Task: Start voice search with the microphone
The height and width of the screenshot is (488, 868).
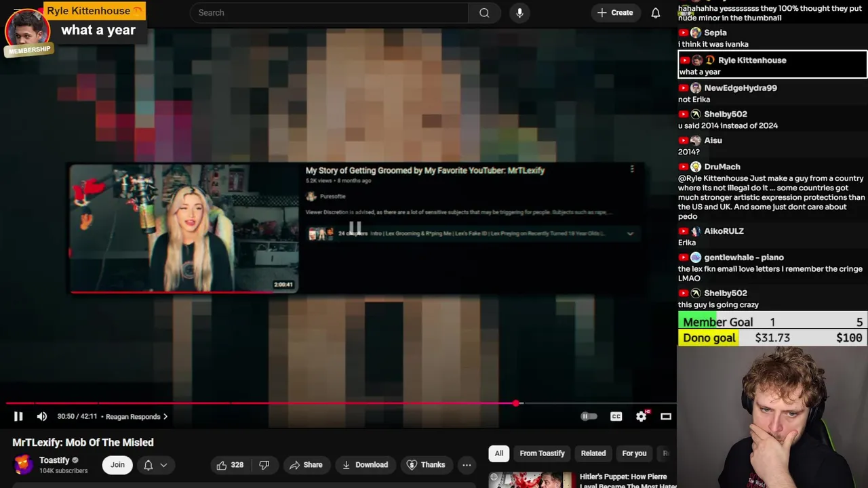Action: tap(519, 12)
